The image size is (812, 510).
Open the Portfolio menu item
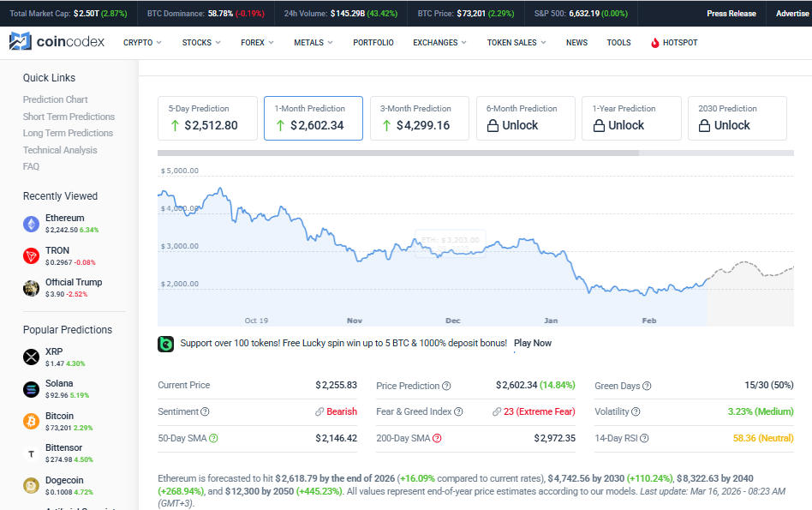pyautogui.click(x=373, y=42)
